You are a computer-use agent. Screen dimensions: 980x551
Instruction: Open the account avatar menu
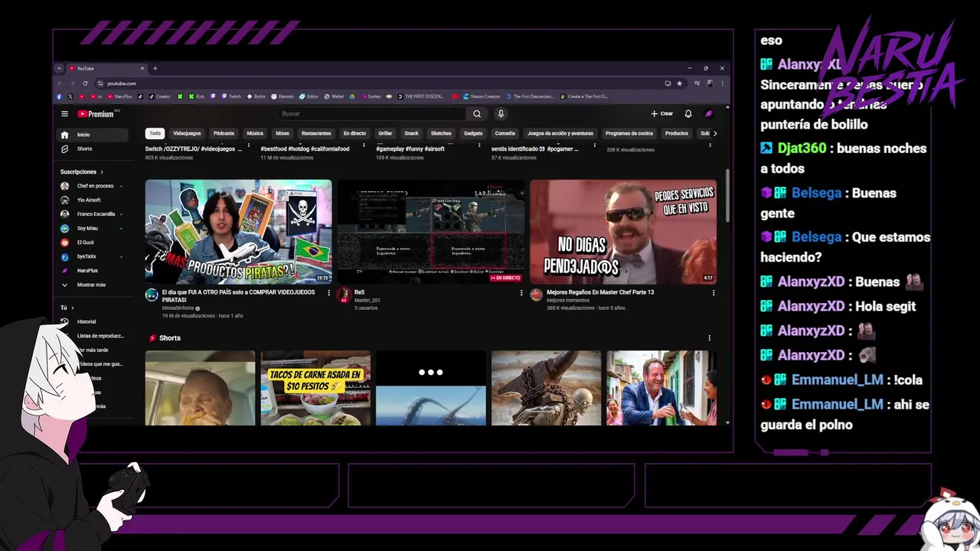(x=709, y=114)
